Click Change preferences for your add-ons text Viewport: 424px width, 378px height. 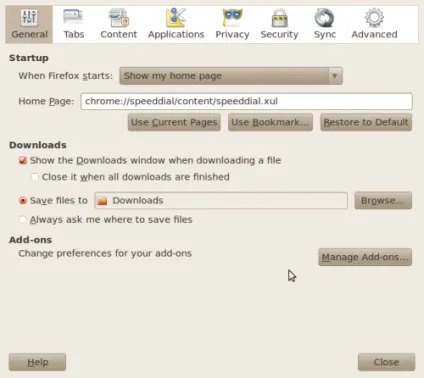tap(105, 253)
